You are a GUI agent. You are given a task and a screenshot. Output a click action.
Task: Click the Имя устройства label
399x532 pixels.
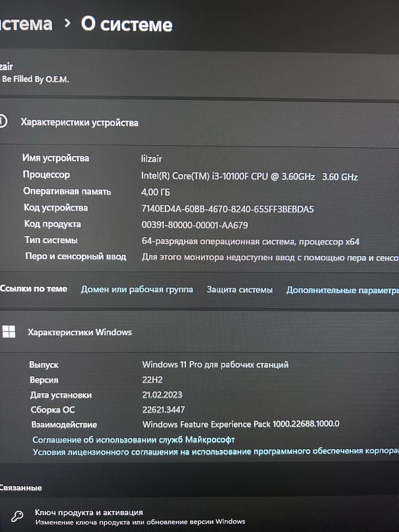click(x=56, y=158)
